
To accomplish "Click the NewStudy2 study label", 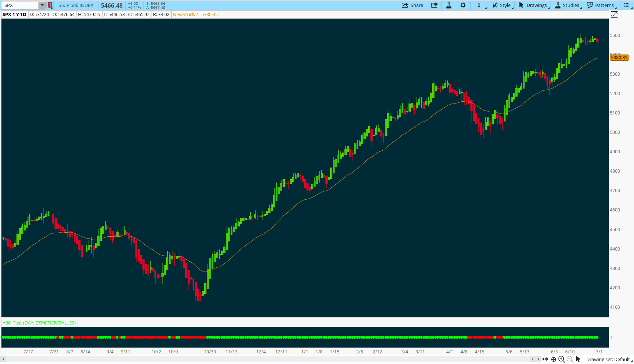I will [185, 15].
